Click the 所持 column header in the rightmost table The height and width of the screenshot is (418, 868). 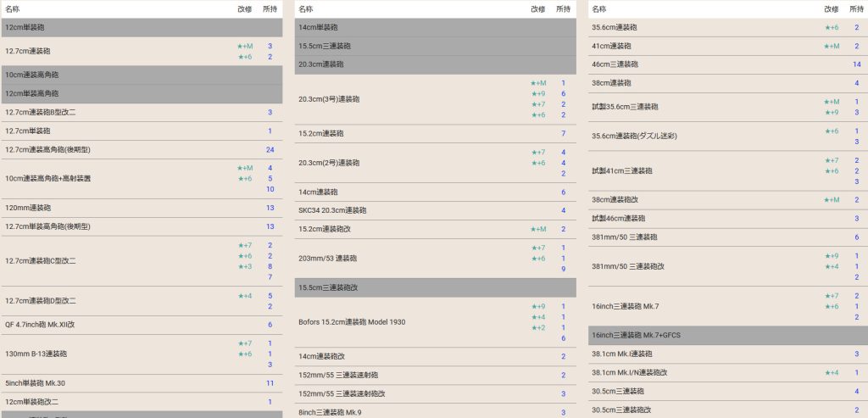[857, 8]
